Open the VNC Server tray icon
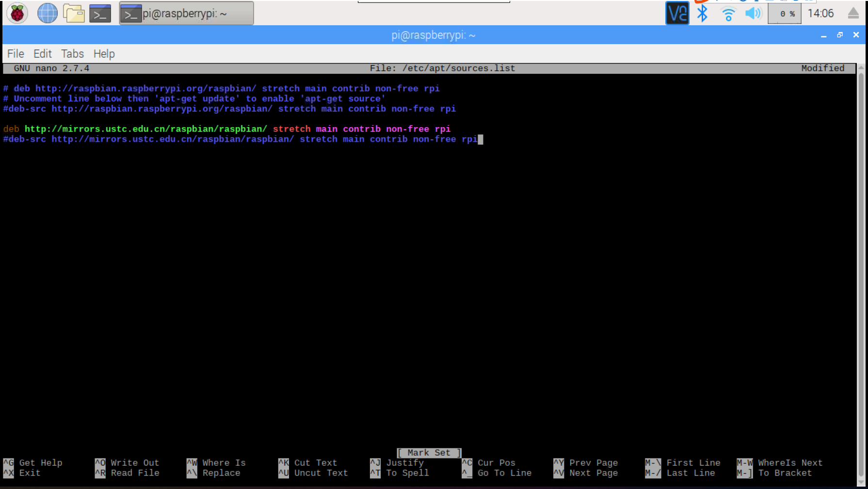868x489 pixels. [677, 13]
